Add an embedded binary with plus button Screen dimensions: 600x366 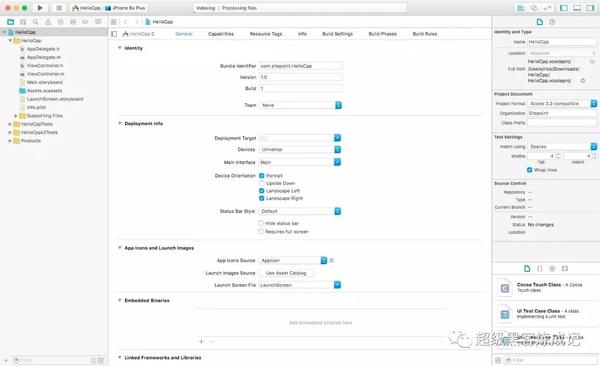click(201, 341)
